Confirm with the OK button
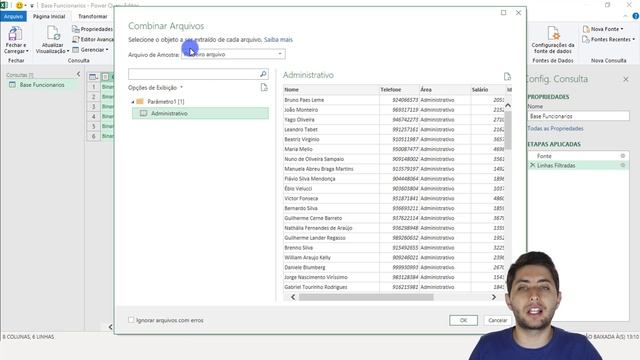This screenshot has width=640, height=360. [x=463, y=320]
